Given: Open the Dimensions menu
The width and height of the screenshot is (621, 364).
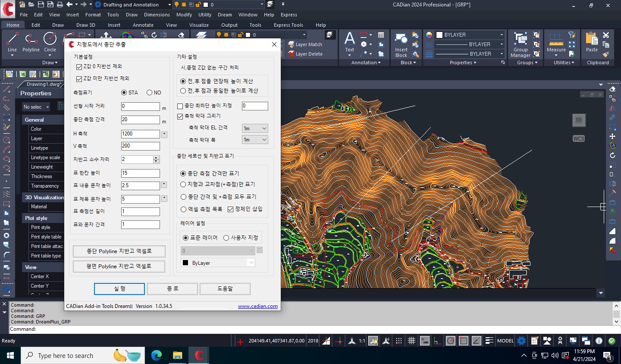Looking at the screenshot, I should pos(157,15).
